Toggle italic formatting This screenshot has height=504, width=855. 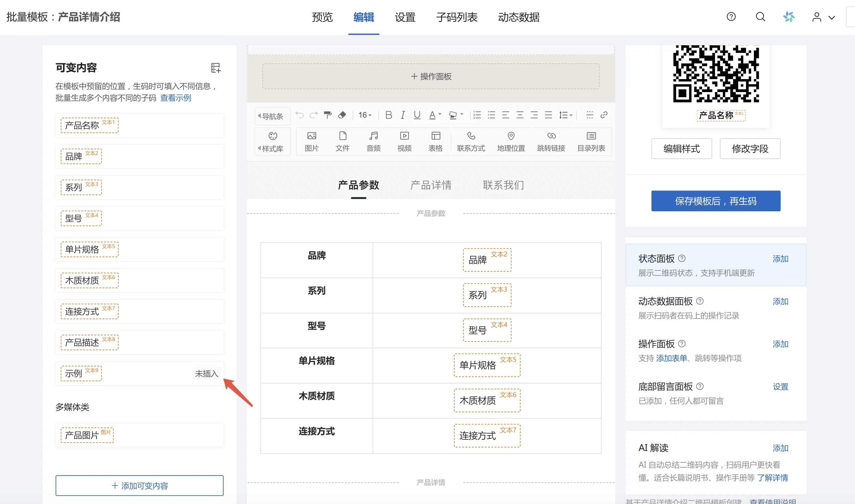click(x=403, y=115)
